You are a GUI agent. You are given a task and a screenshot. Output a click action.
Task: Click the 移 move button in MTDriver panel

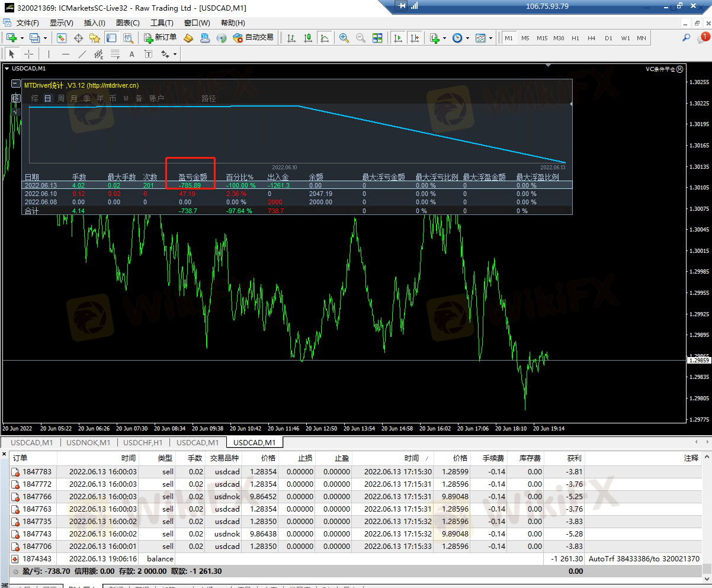tap(16, 98)
